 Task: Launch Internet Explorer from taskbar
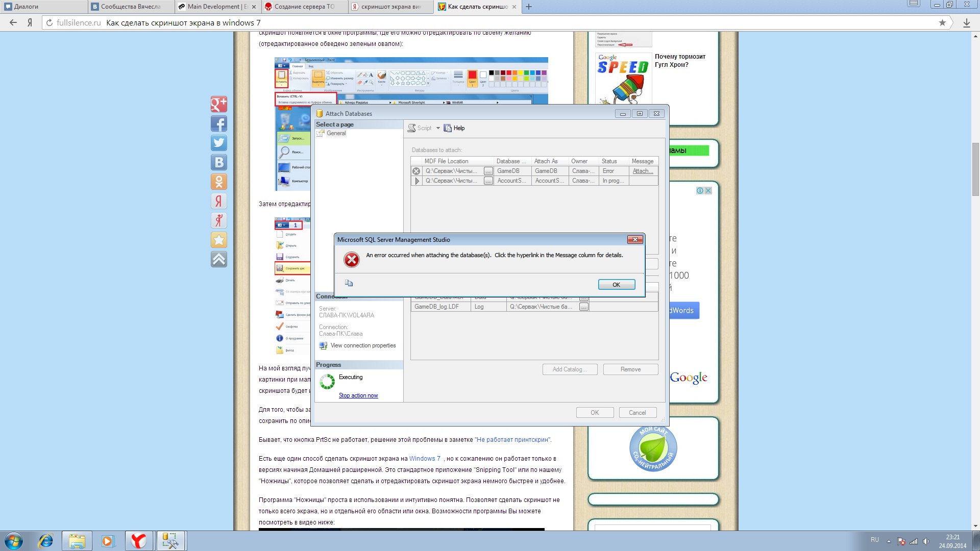click(x=46, y=541)
